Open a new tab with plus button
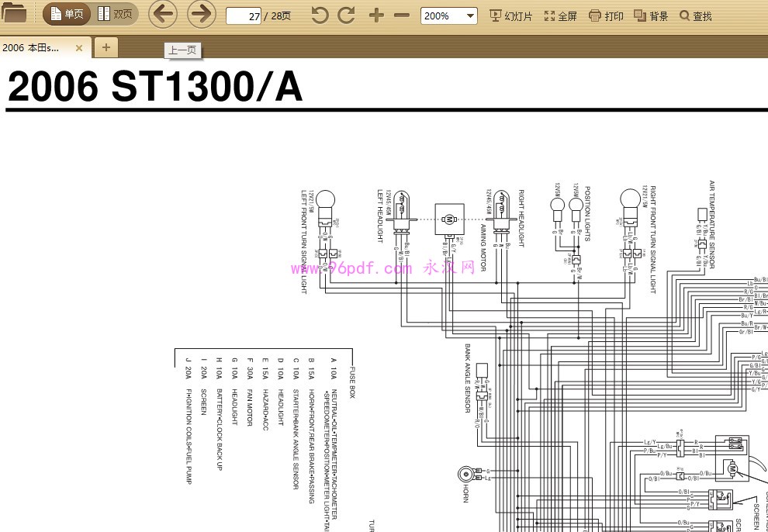This screenshot has width=768, height=532. 106,47
